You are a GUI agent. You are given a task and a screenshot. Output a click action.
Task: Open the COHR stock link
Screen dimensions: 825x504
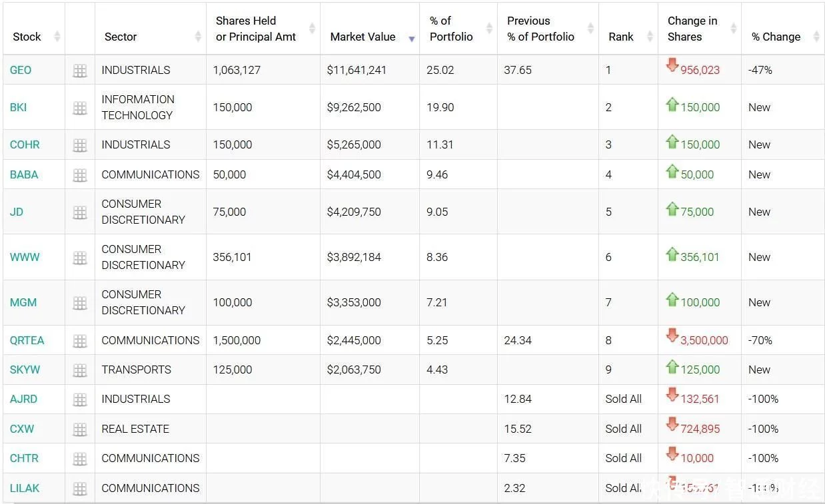[25, 145]
